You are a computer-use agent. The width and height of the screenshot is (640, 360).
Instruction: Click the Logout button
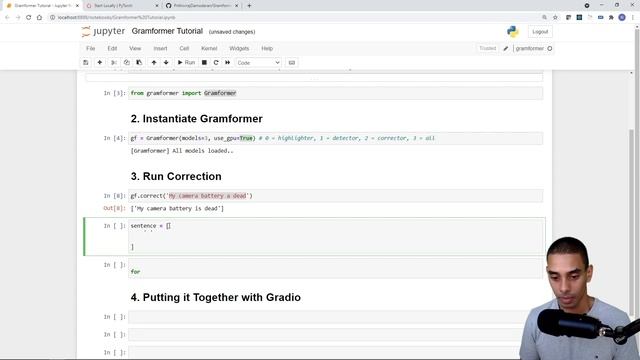click(x=540, y=32)
